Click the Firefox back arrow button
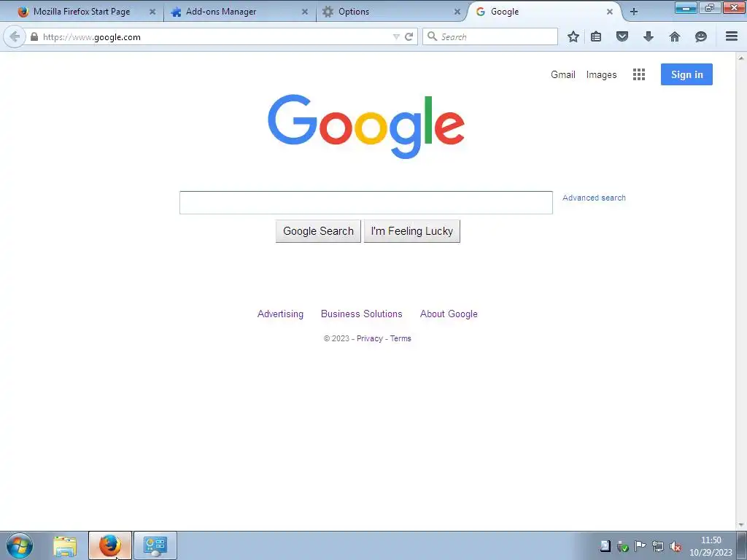The height and width of the screenshot is (560, 747). [x=15, y=36]
